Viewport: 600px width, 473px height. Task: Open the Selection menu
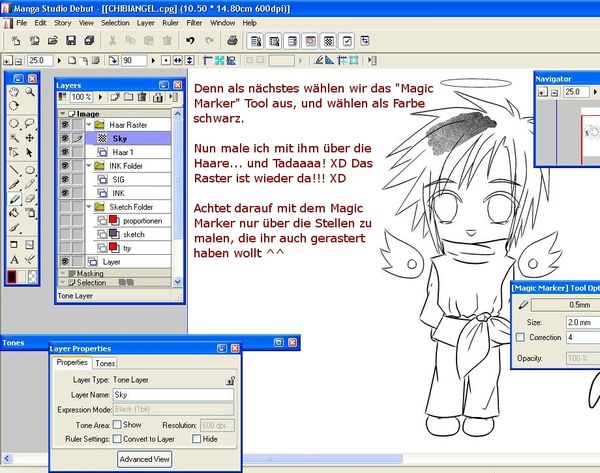click(115, 23)
